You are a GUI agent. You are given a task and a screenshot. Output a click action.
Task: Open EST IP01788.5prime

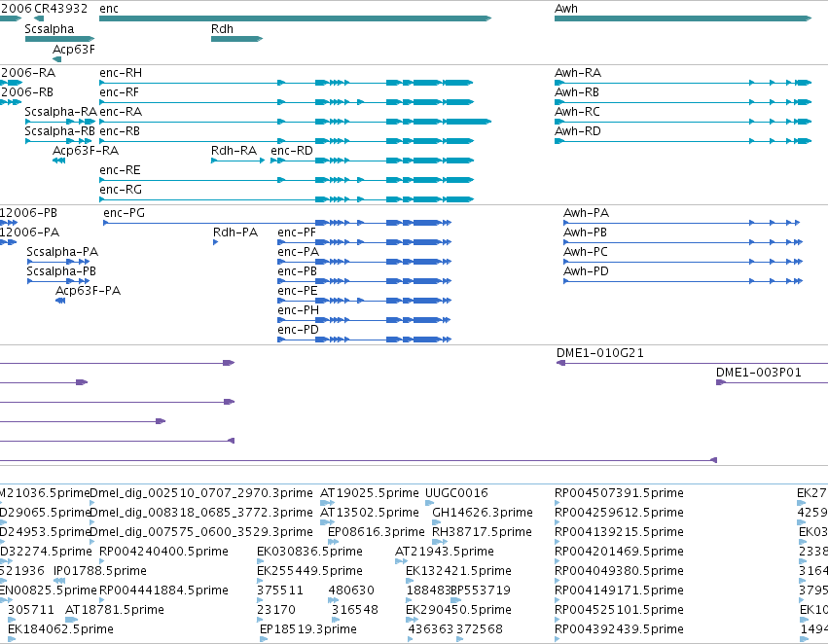tap(100, 572)
